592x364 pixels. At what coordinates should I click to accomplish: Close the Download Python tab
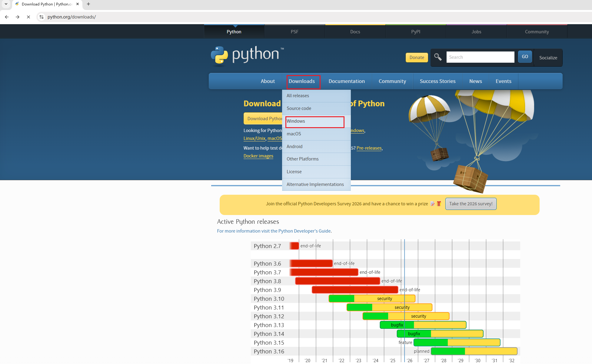pos(78,4)
